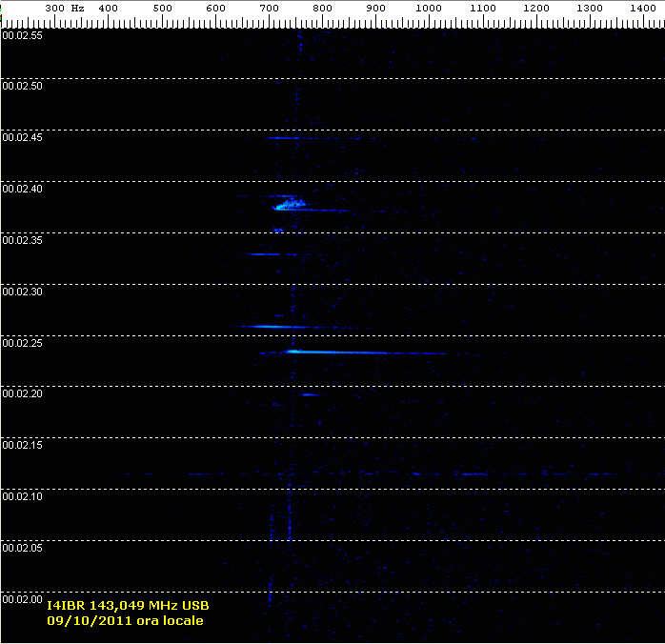665x644 pixels.
Task: Click the 500 frequency scale label
Action: point(162,8)
